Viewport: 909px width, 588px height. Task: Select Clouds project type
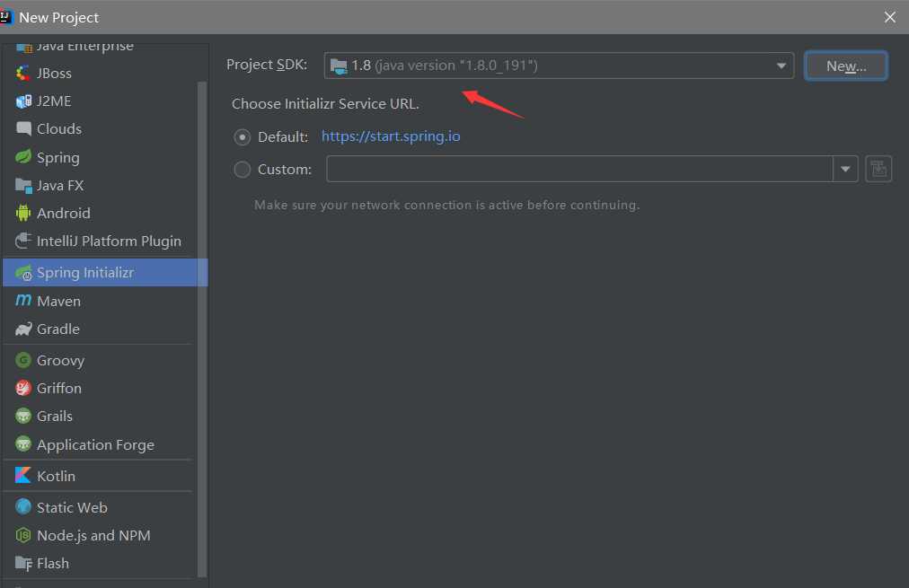pyautogui.click(x=101, y=128)
